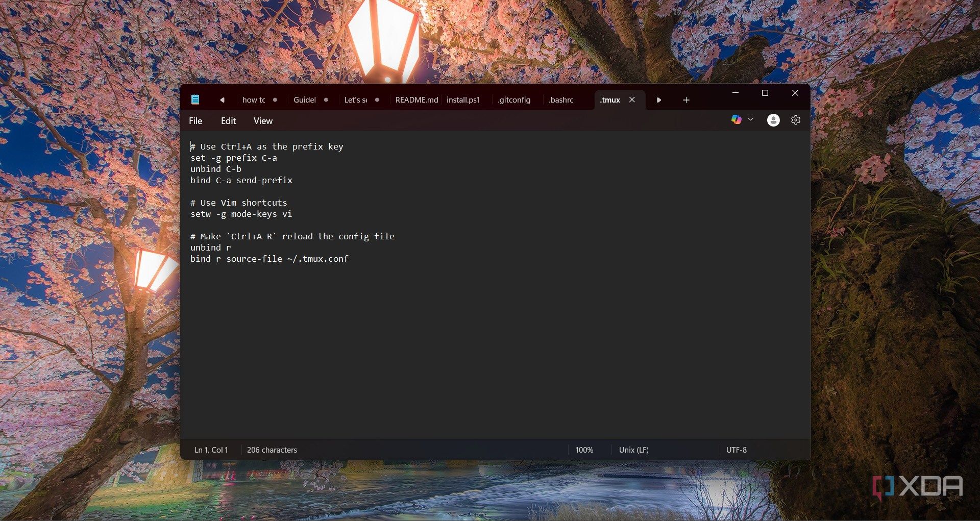
Task: Place cursor after 'source-file ~/.tmux.conf' text
Action: [349, 259]
